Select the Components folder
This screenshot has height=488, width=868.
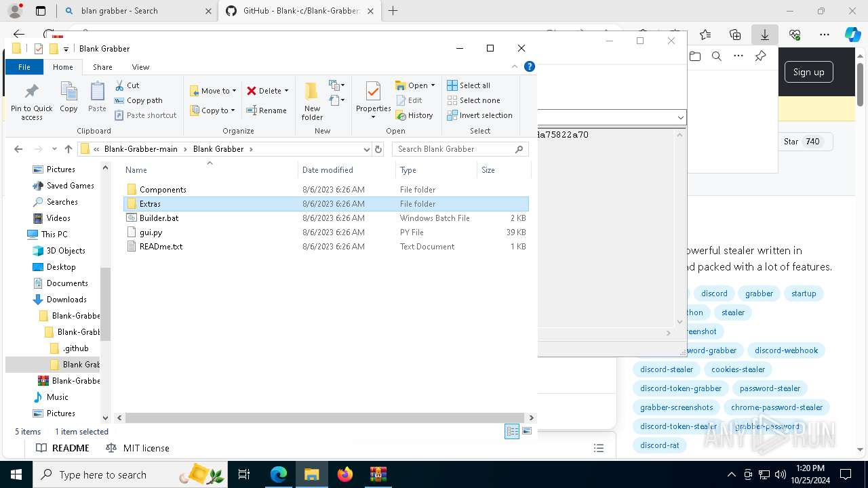(x=163, y=190)
